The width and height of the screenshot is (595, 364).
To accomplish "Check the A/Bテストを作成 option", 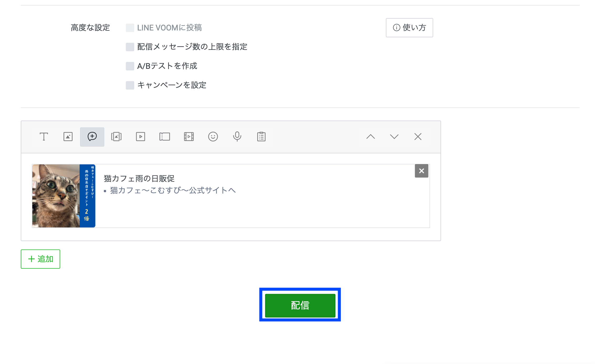I will tap(130, 66).
